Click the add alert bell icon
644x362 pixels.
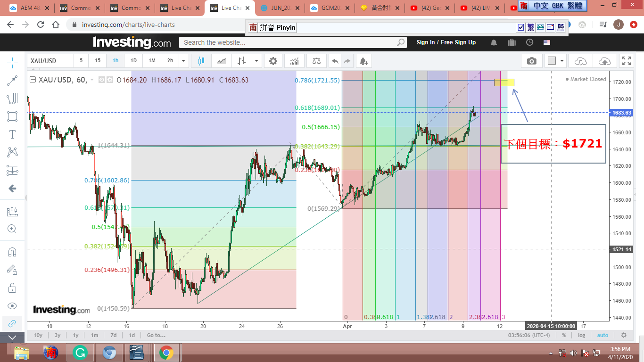(363, 61)
